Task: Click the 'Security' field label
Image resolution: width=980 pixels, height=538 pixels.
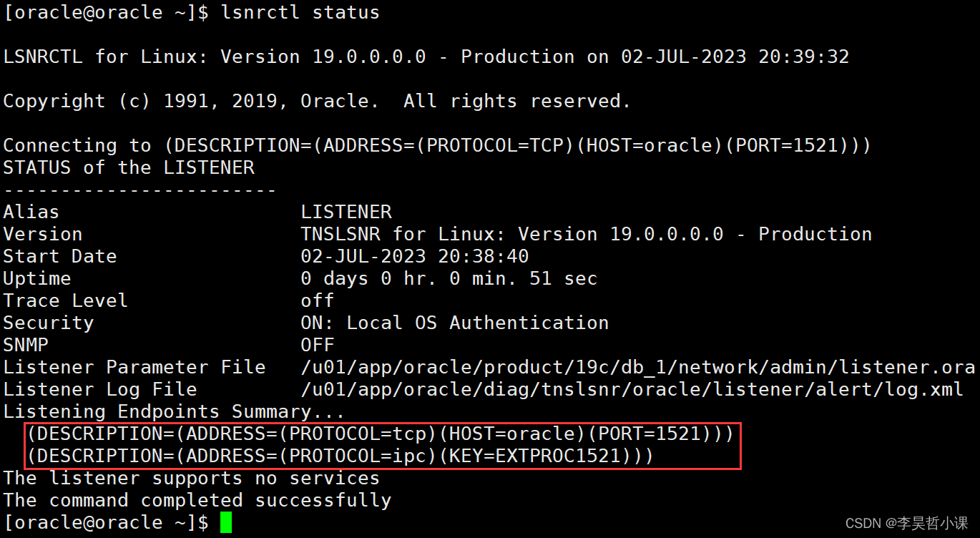Action: click(49, 323)
